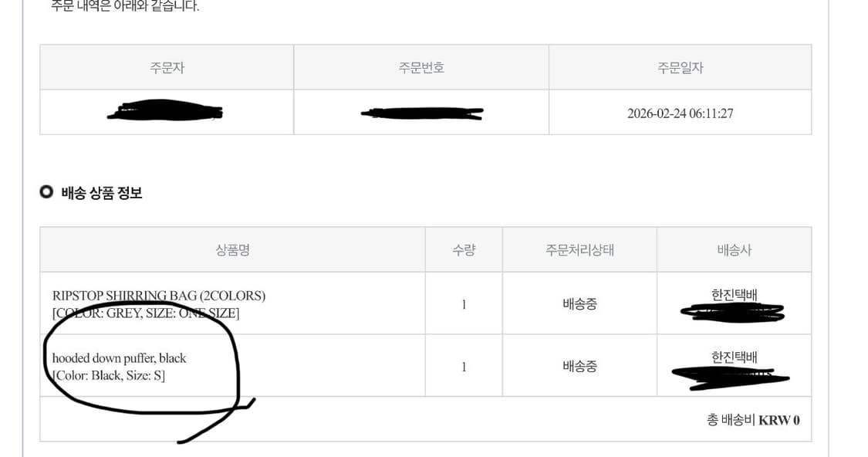Click the redacted tracking number for the puffer
Screen dimensions: 868x457
point(731,377)
